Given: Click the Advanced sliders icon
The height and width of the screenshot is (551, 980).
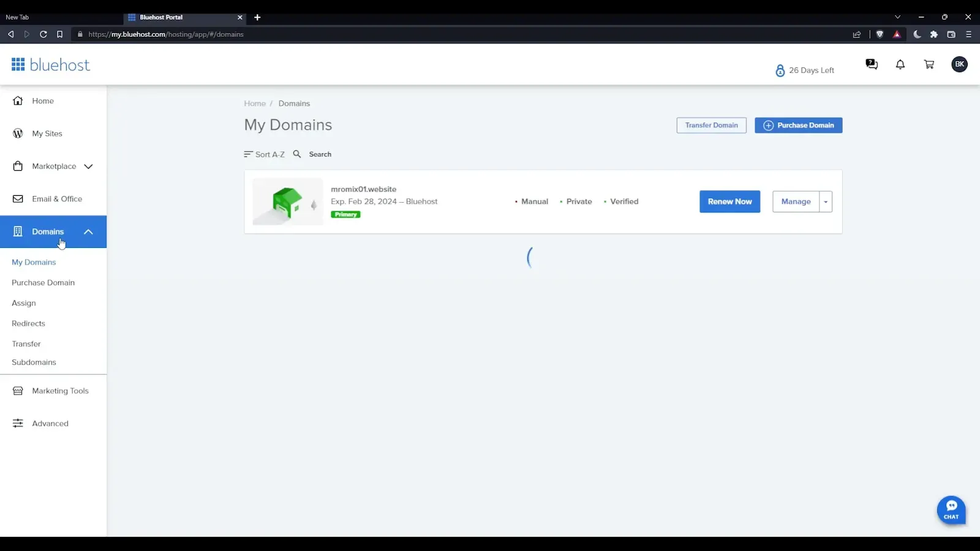Looking at the screenshot, I should [x=18, y=423].
